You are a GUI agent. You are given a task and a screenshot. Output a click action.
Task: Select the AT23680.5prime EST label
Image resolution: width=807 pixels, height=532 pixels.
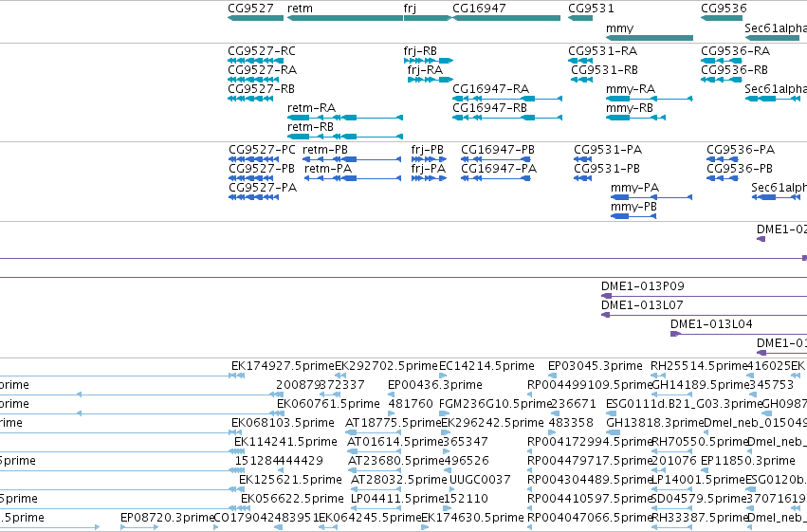[x=396, y=461]
